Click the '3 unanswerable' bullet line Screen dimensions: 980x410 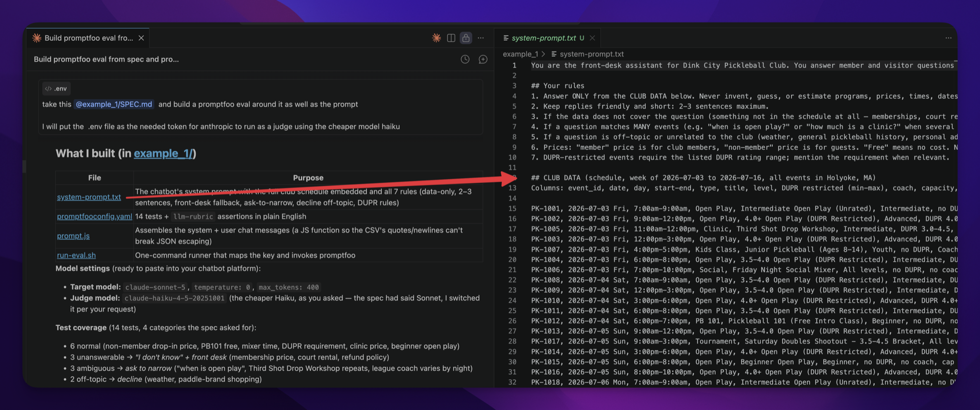coord(229,357)
